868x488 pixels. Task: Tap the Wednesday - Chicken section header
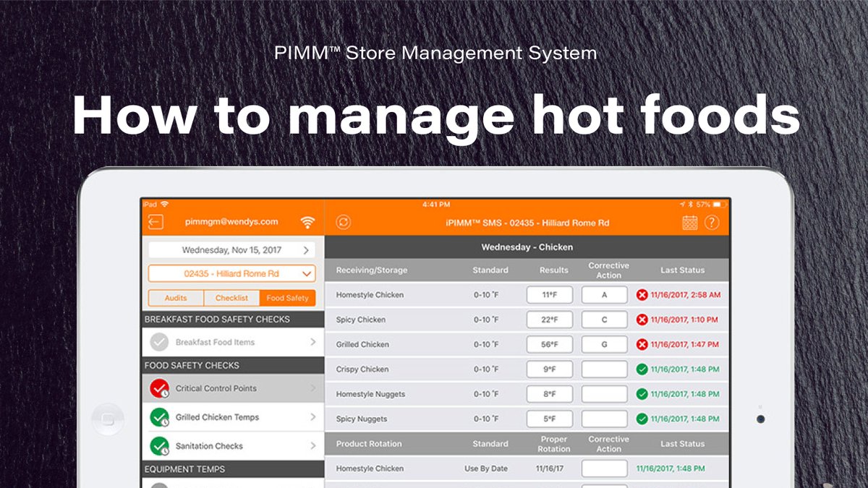(x=527, y=247)
